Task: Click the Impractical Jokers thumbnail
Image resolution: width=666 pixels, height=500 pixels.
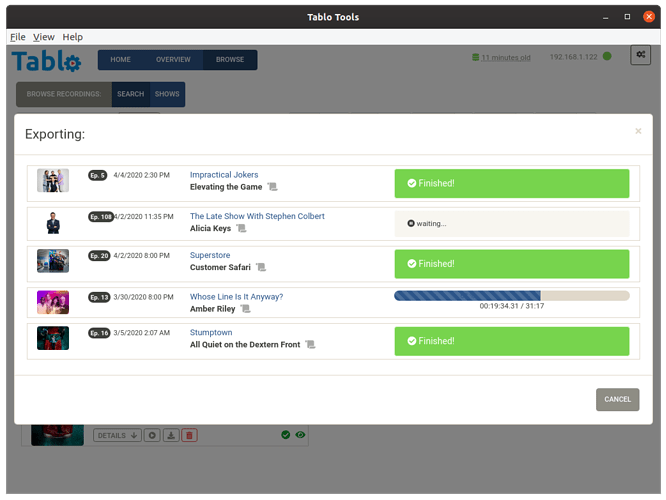Action: pyautogui.click(x=53, y=181)
